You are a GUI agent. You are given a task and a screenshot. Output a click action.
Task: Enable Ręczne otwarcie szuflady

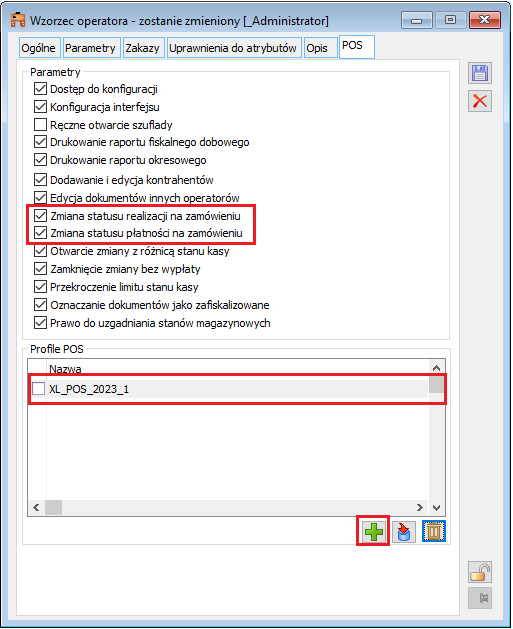pyautogui.click(x=40, y=125)
